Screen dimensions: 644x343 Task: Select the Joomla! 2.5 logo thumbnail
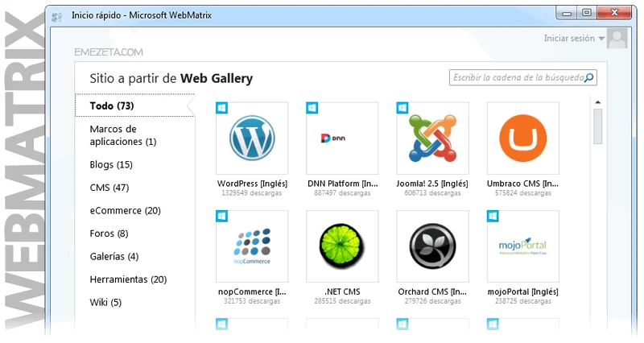click(432, 138)
